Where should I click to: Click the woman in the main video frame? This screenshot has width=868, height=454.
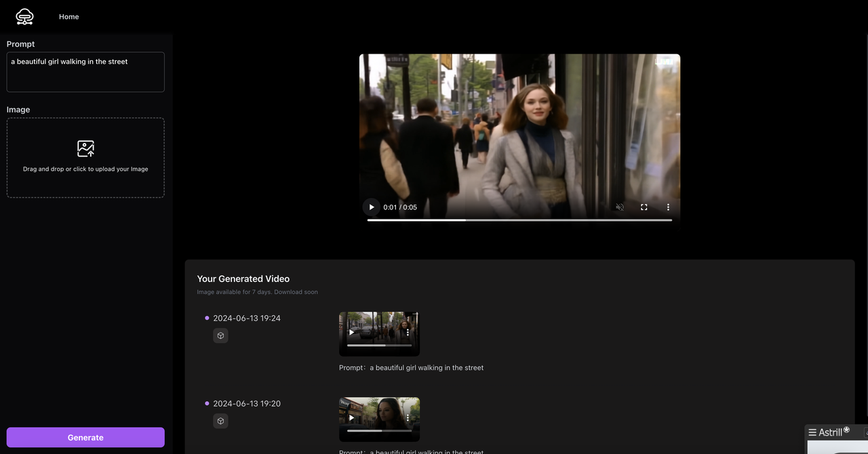(534, 149)
